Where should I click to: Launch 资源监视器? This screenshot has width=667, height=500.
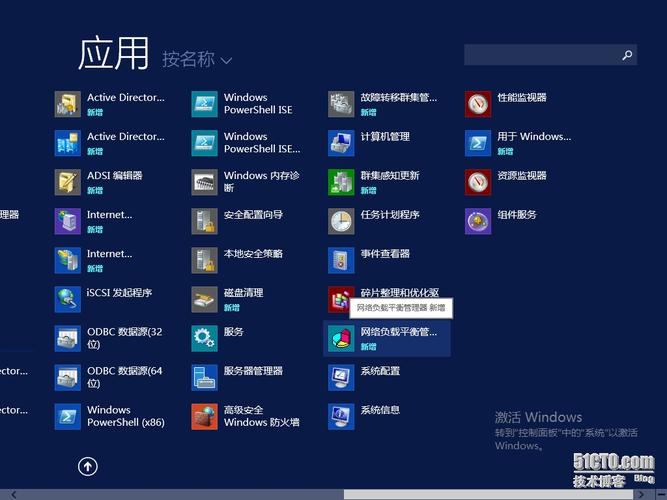(506, 182)
